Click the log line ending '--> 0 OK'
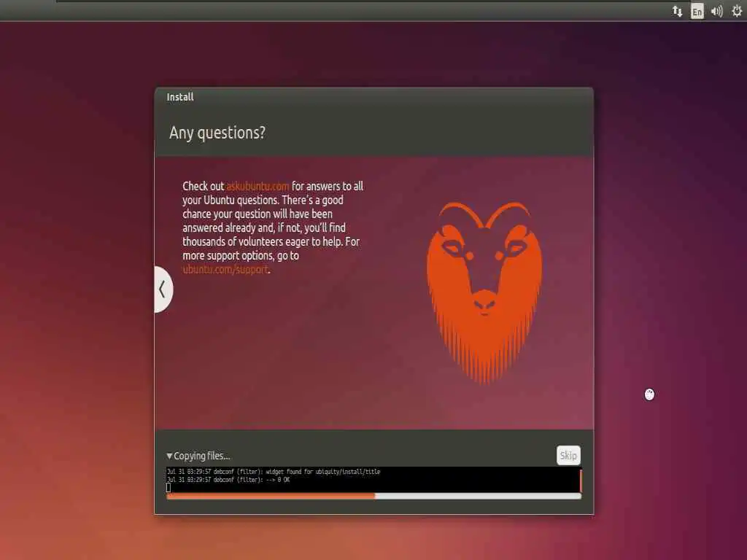 coord(228,480)
